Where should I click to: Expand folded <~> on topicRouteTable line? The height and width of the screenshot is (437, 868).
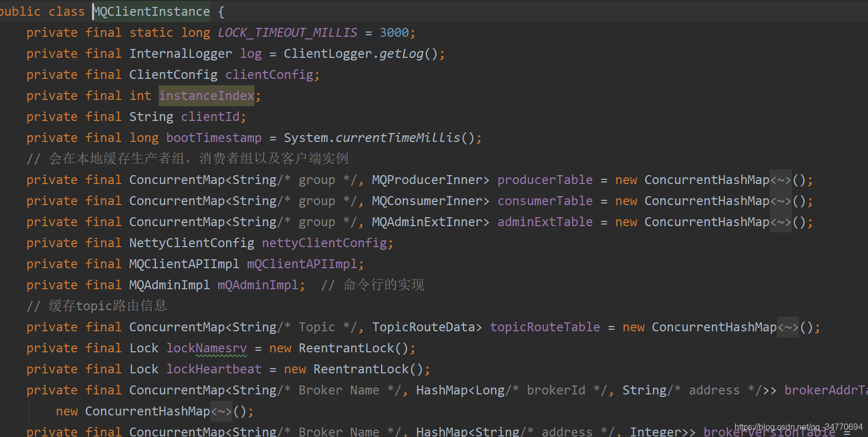[x=788, y=327]
